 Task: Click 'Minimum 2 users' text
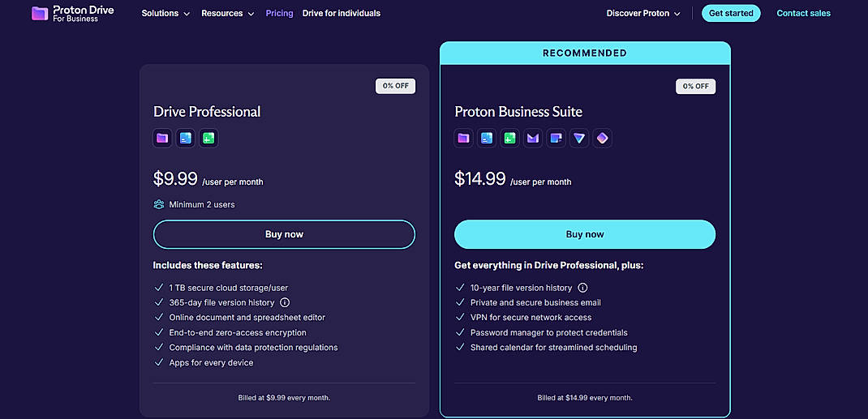202,204
